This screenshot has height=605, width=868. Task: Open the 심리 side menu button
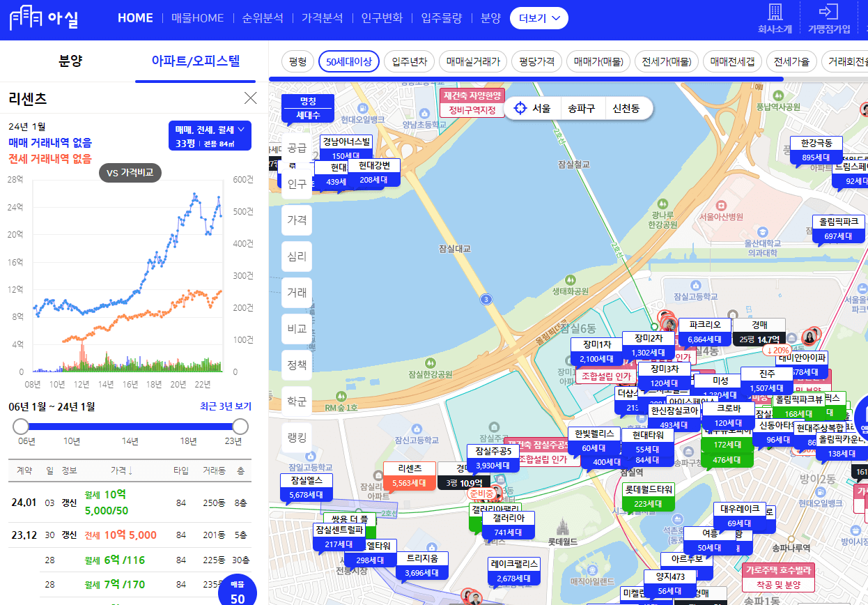[x=297, y=256]
